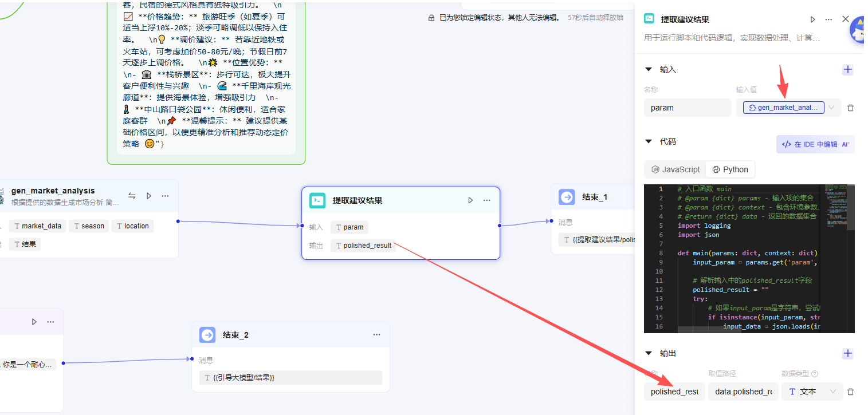Delete the param input row
Viewport: 868px width, 415px height.
[x=850, y=108]
